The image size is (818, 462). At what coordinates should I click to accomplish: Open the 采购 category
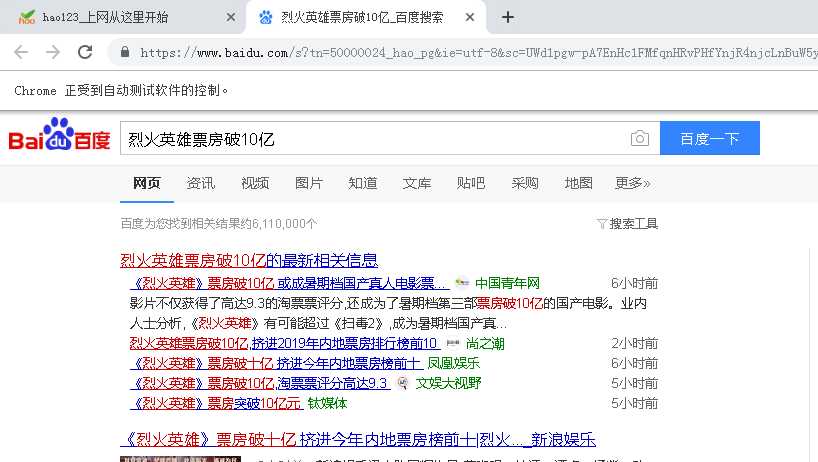pos(525,183)
